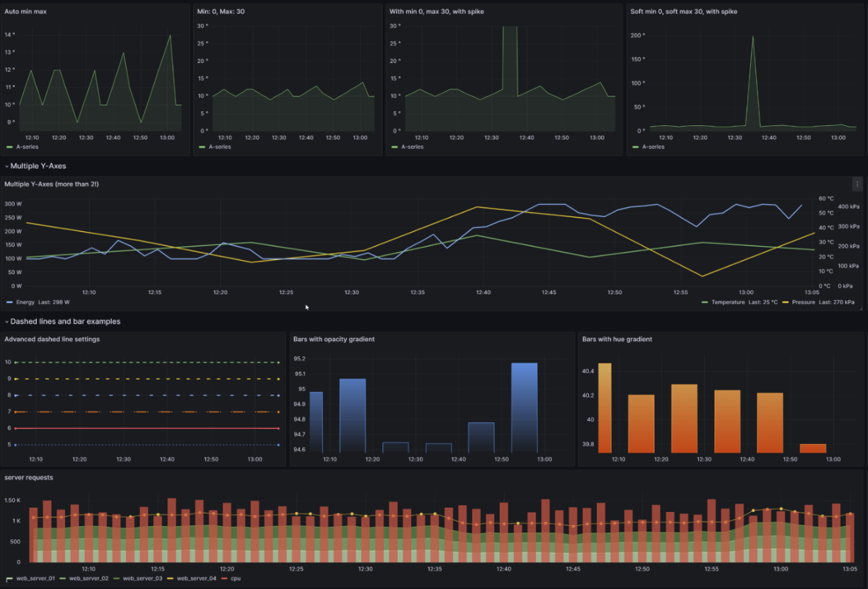This screenshot has height=589, width=868.
Task: Click '12:25' time label in server requests chart
Action: coord(296,569)
